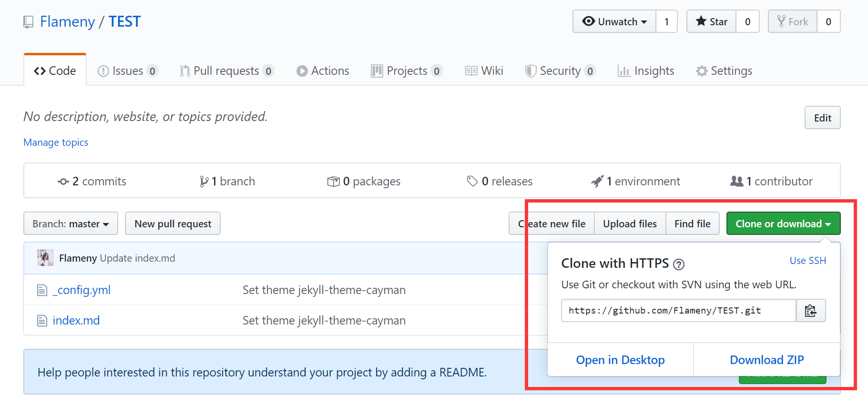Click the releases tag icon
868x406 pixels.
[472, 182]
